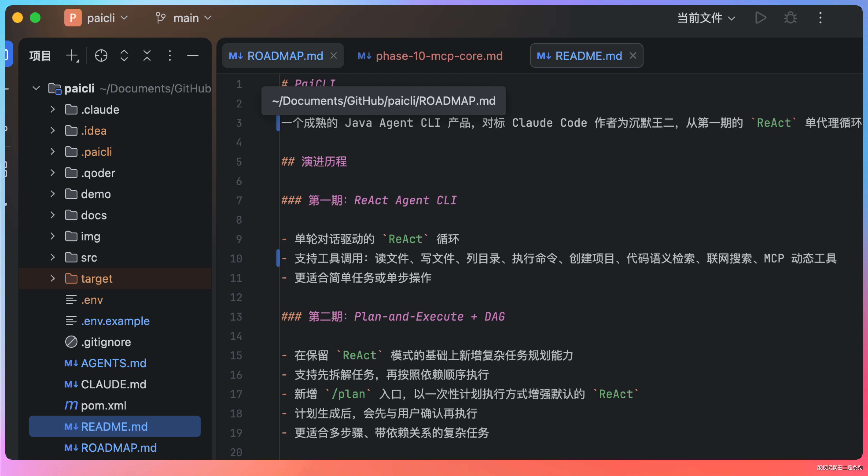The image size is (868, 476).
Task: Click the heading '第一期: ReAct Agent CLI'
Action: point(383,200)
